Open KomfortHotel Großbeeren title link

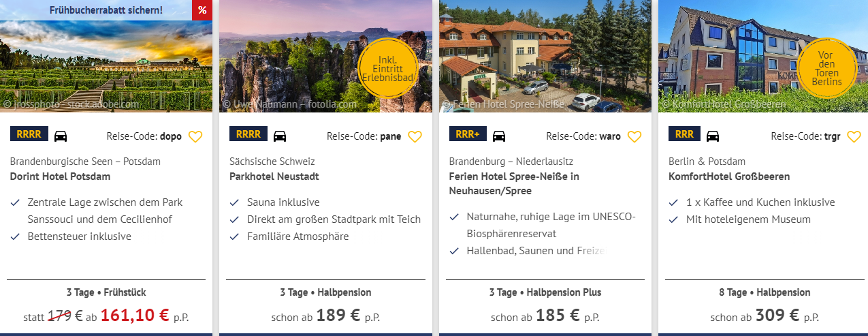coord(729,177)
